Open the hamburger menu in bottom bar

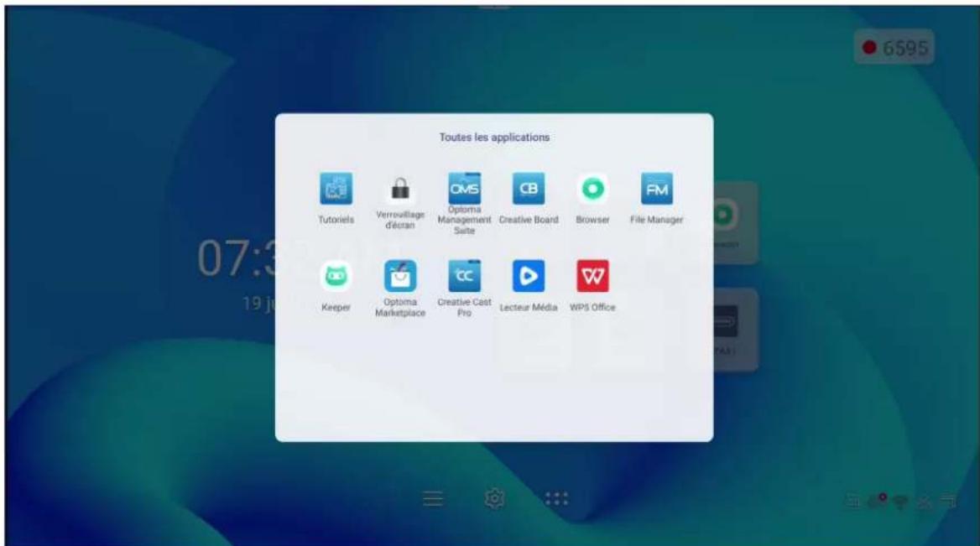(x=433, y=498)
